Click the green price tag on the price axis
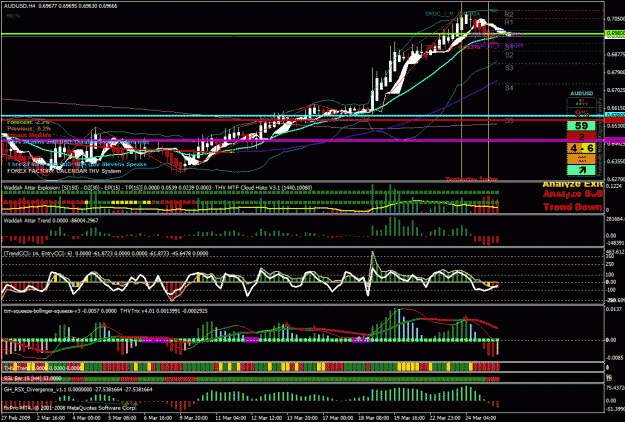 (x=615, y=34)
